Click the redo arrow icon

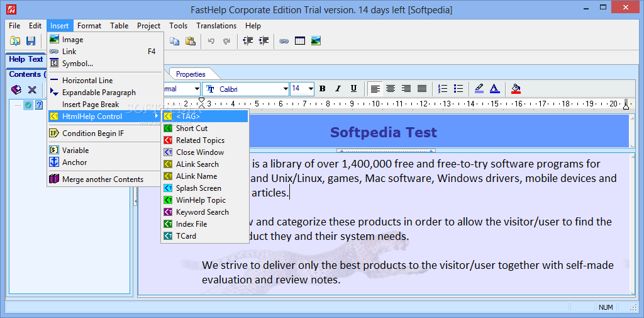tap(226, 41)
